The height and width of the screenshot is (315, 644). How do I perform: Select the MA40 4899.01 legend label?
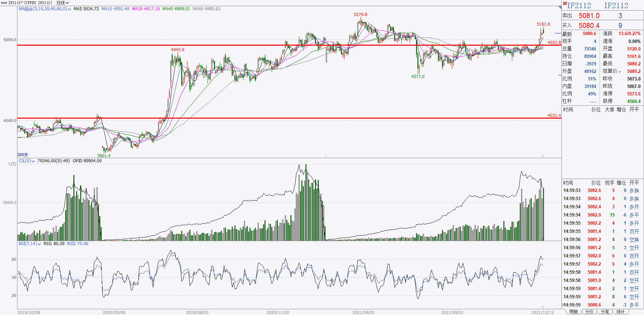(176, 9)
